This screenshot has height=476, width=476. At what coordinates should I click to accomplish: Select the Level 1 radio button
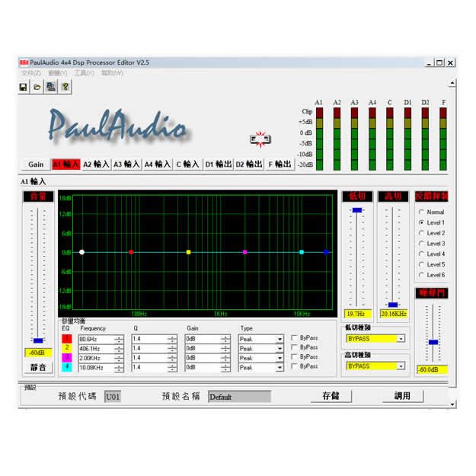[x=421, y=222]
